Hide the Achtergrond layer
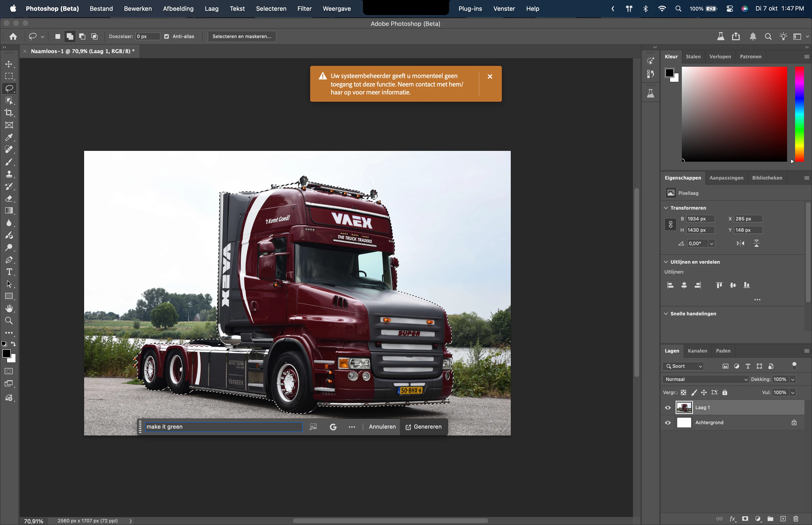 point(668,423)
